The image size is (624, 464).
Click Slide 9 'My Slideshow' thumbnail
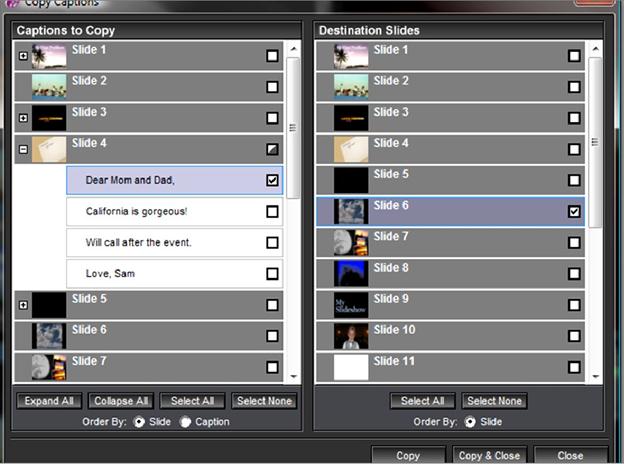(x=351, y=305)
